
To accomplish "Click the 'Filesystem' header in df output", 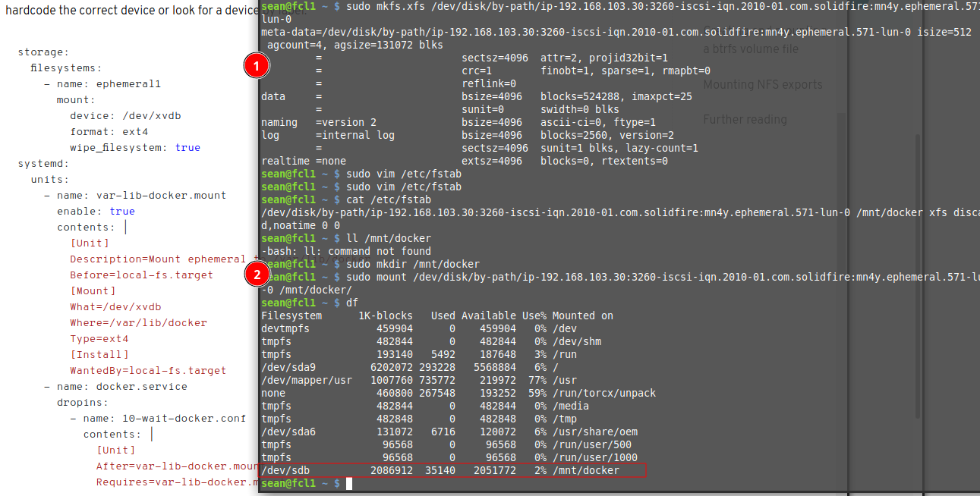I will [291, 315].
